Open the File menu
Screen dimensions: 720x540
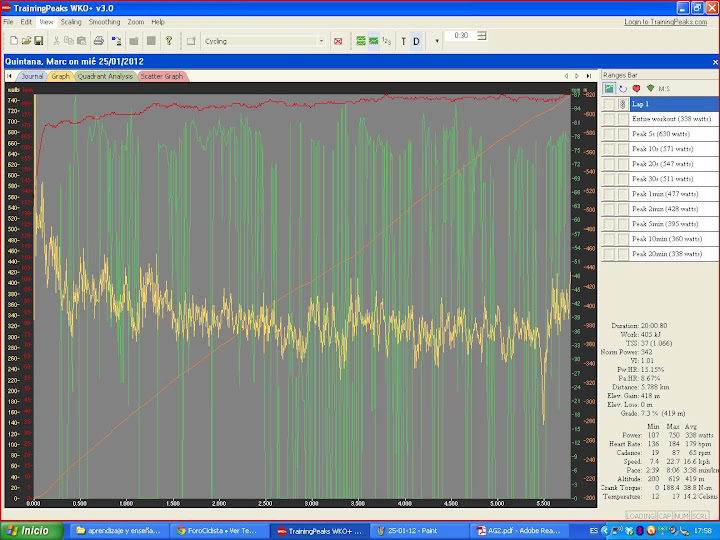coord(8,22)
